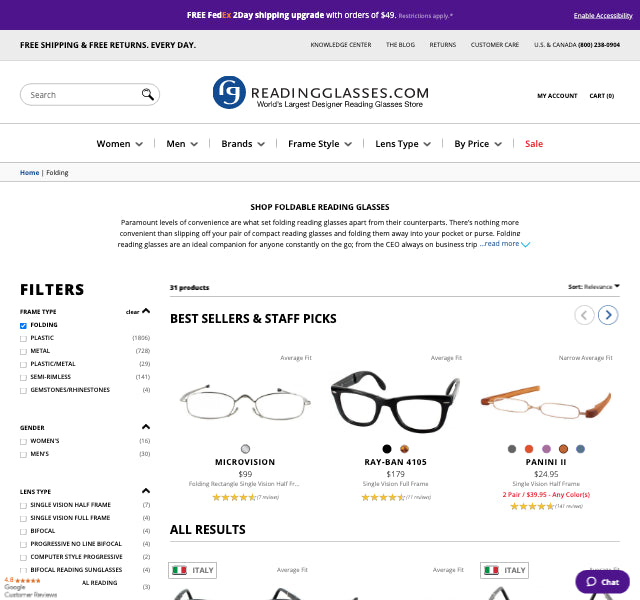
Task: Click Google Customer Reviews badge
Action: click(31, 587)
